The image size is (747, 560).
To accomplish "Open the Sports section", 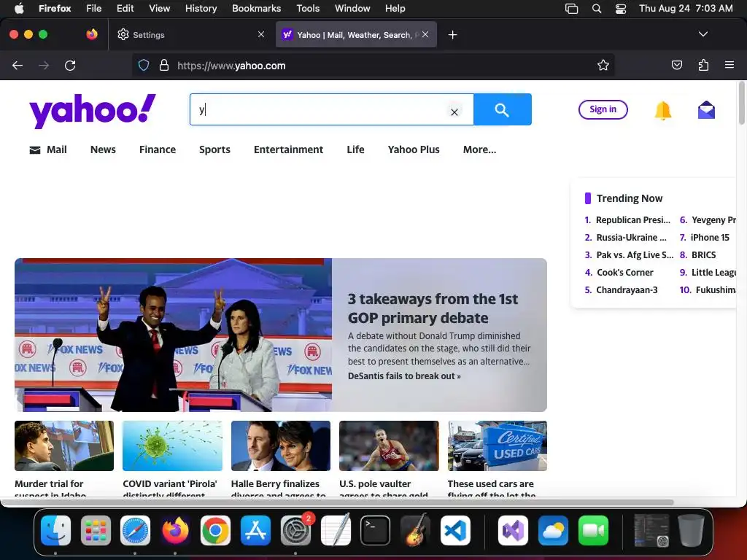I will [214, 149].
